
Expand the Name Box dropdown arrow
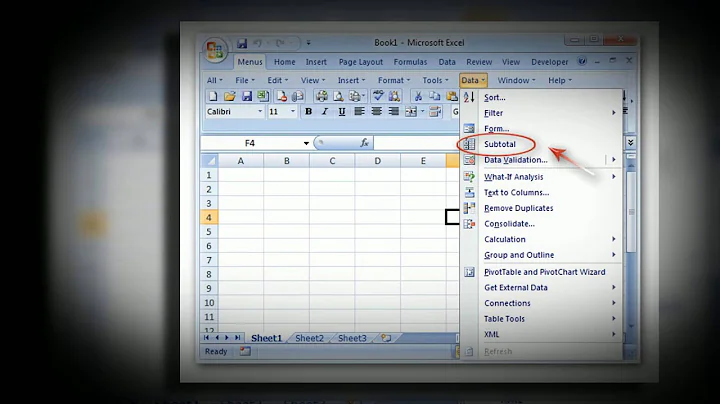click(306, 143)
